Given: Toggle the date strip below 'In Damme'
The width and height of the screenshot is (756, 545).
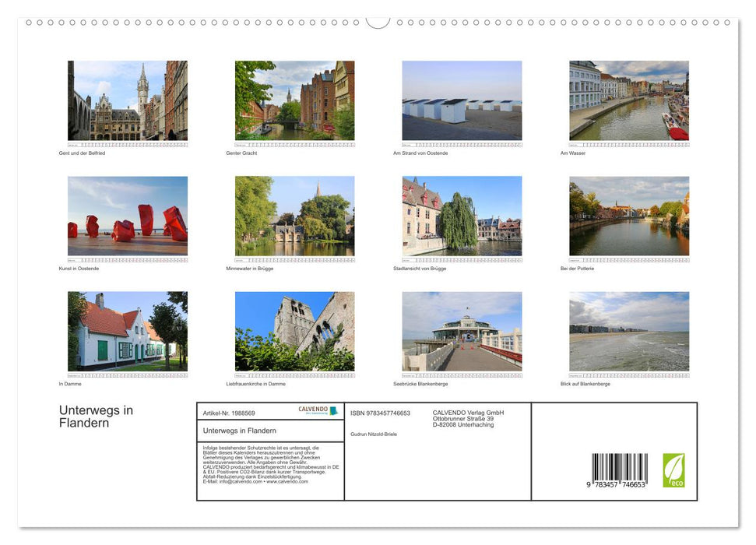Looking at the screenshot, I should [127, 374].
